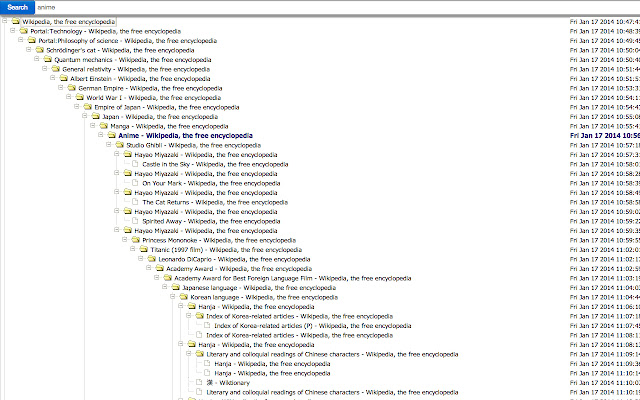Click the Empire of Japan folder icon

coord(88,107)
